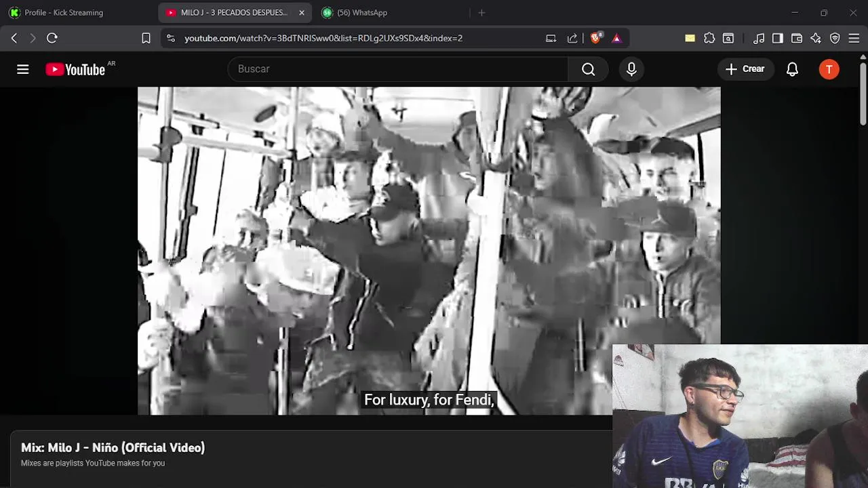The image size is (868, 488).
Task: Bookmark this page with the bookmark icon
Action: tap(146, 38)
